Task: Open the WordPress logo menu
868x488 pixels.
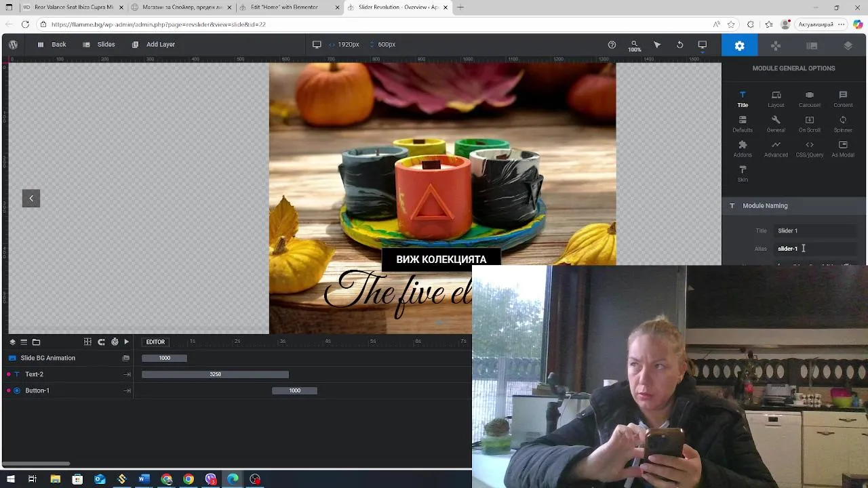Action: [x=13, y=45]
